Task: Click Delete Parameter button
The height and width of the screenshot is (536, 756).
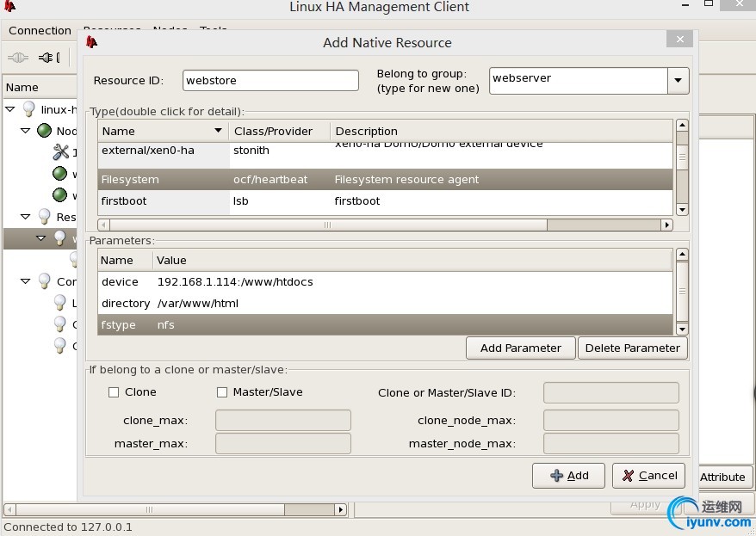Action: [633, 348]
